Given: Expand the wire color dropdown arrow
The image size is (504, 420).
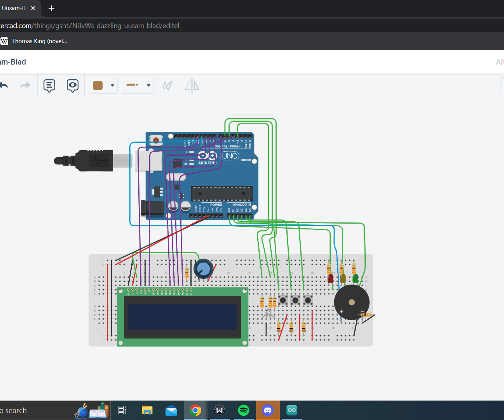Looking at the screenshot, I should pyautogui.click(x=112, y=85).
